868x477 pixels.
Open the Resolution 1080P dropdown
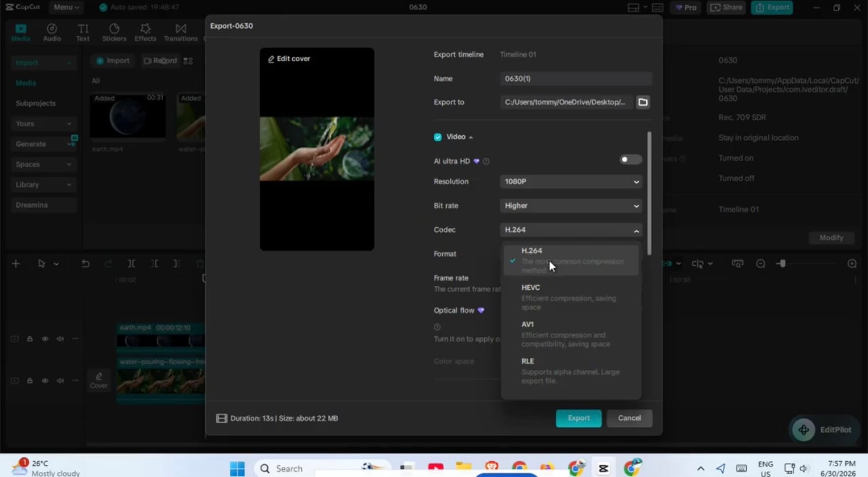click(571, 182)
